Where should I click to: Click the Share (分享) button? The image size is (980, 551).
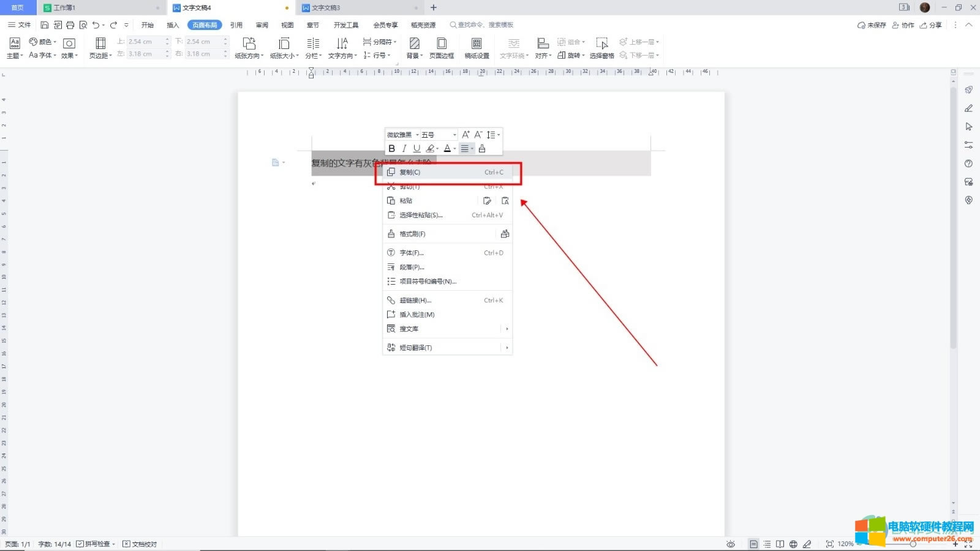(x=931, y=25)
